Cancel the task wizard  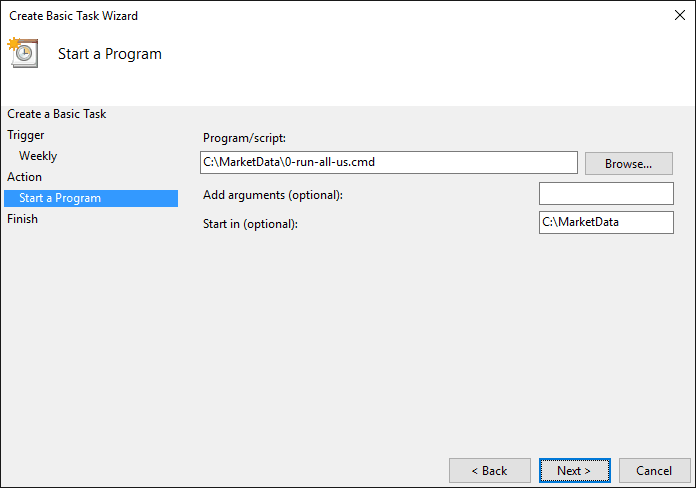click(654, 470)
